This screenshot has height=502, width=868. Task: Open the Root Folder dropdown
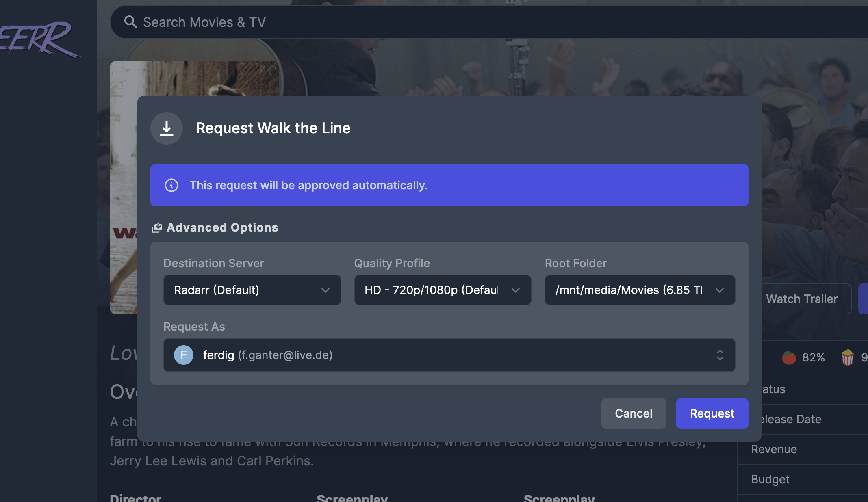click(x=640, y=290)
